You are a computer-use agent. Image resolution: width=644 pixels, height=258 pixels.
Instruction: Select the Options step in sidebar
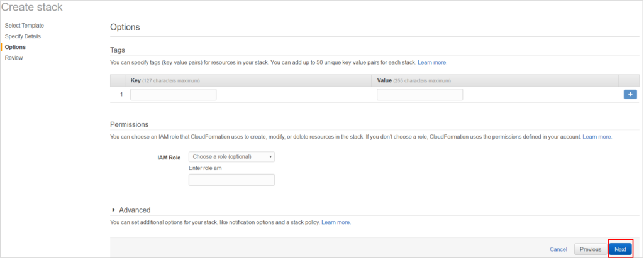[15, 47]
